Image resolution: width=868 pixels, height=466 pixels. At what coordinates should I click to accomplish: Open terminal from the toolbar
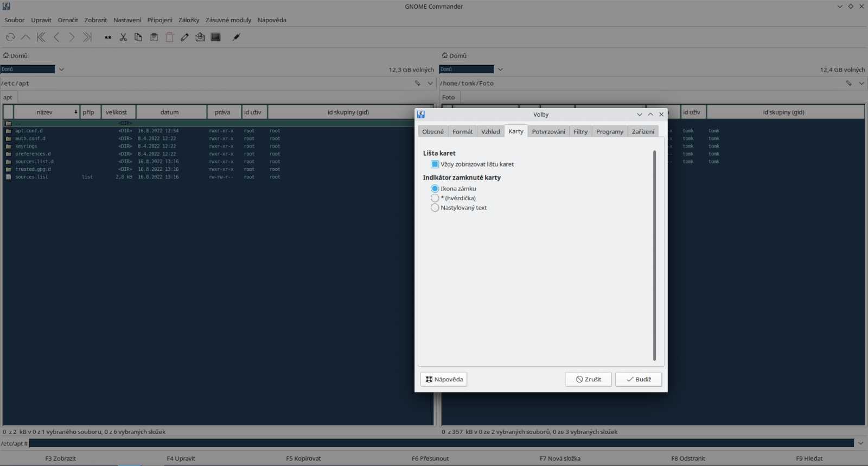215,37
